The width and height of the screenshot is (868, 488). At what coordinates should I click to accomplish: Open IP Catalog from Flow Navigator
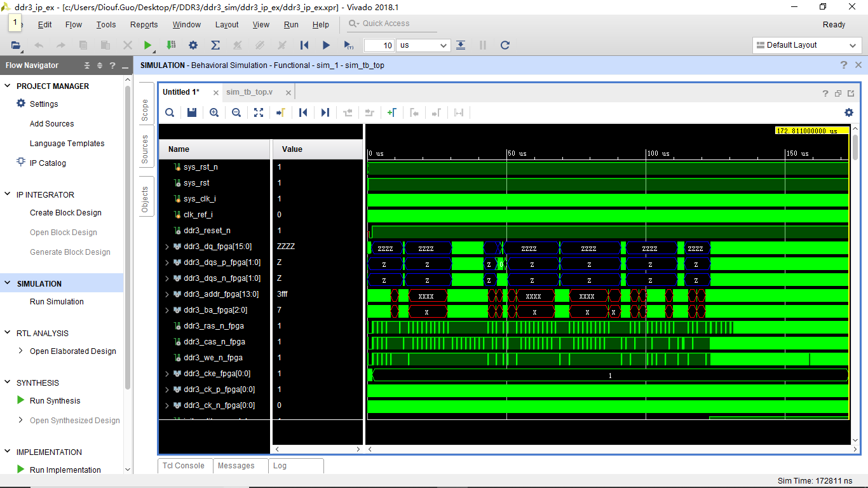point(48,163)
